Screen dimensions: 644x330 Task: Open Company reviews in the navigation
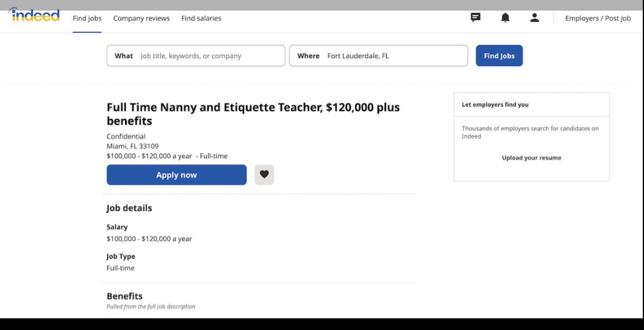141,18
